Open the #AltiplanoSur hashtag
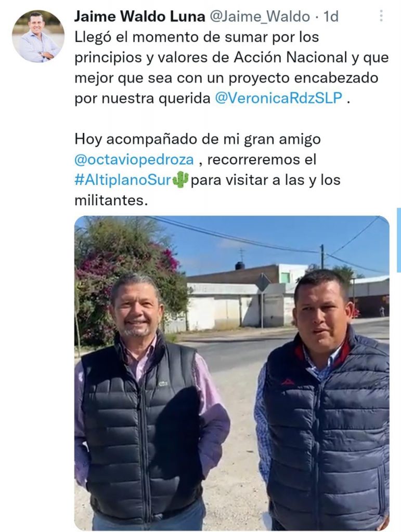Viewport: 401px width, 532px height. (123, 180)
